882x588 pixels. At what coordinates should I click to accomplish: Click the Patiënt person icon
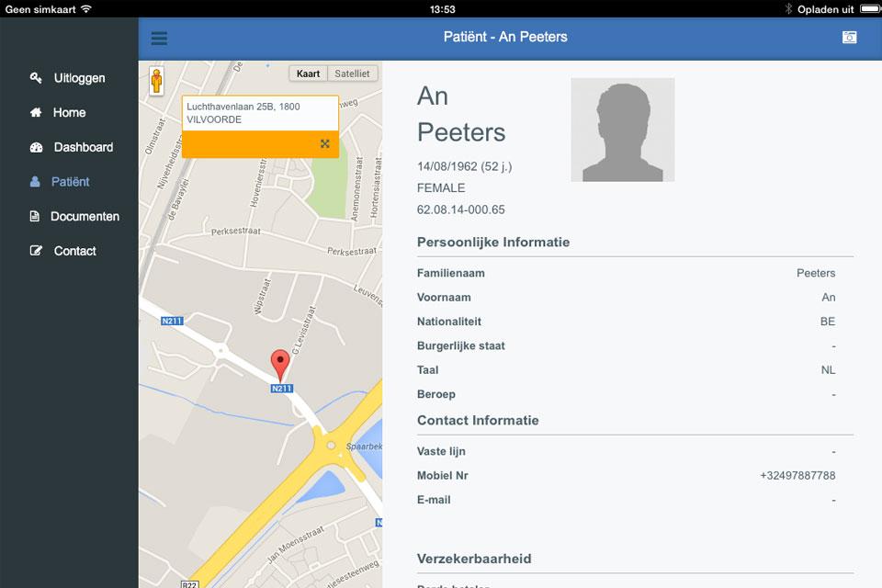[35, 182]
